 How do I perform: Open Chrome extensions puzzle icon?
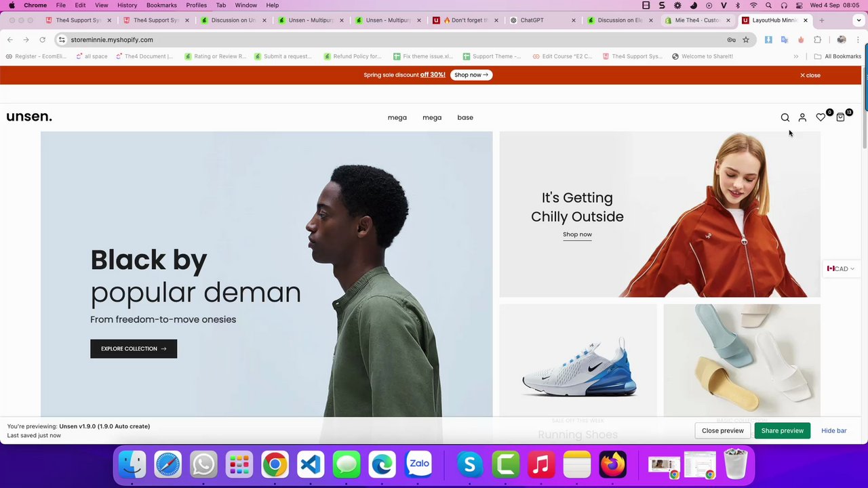[818, 39]
